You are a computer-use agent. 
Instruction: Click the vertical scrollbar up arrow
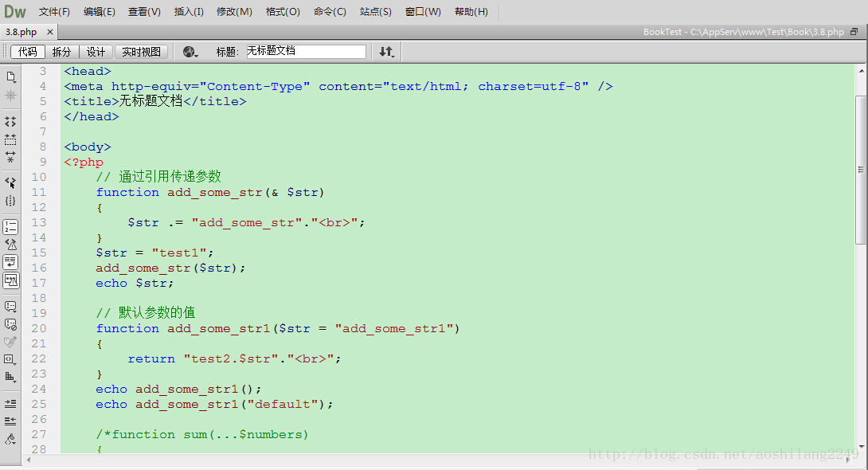[x=862, y=71]
